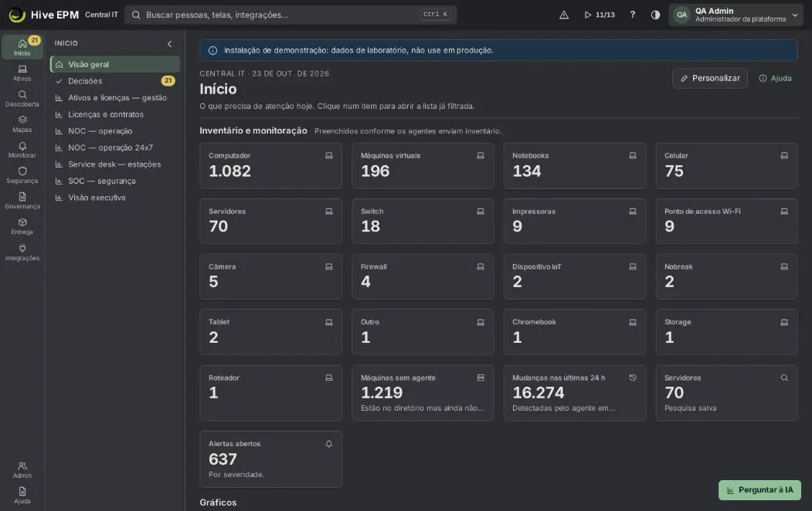Open the Servidores saved search card
The width and height of the screenshot is (812, 511).
tap(726, 393)
